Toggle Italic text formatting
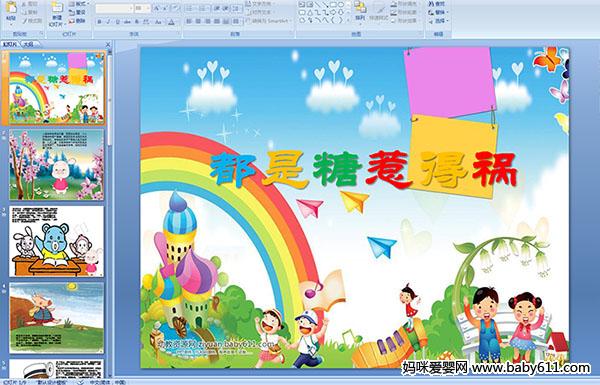Screen dimensions: 600x385 click(x=108, y=22)
